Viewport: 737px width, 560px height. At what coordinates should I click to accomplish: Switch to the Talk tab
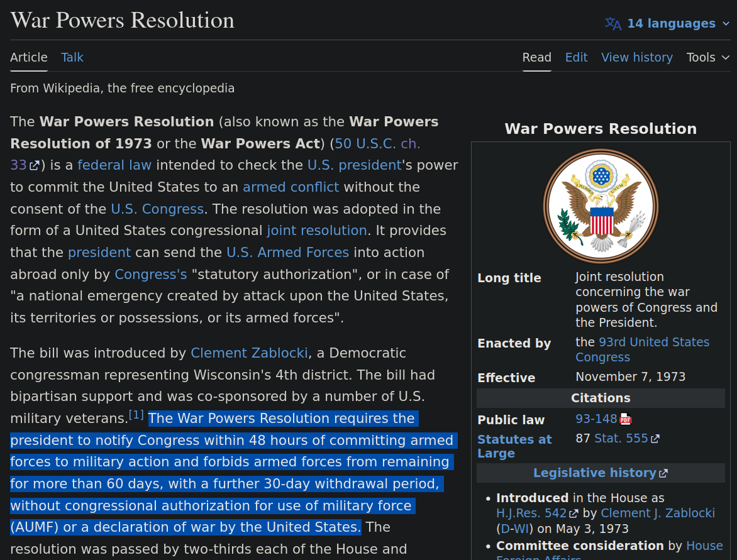72,57
